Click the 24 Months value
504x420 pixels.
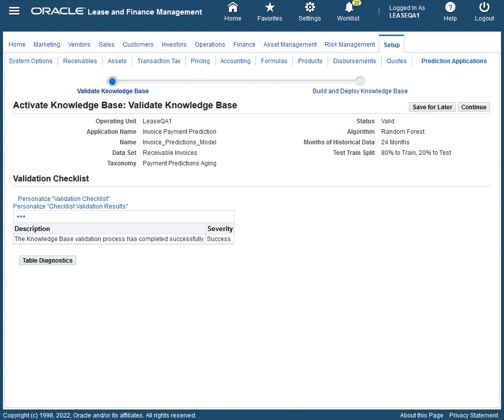click(395, 142)
